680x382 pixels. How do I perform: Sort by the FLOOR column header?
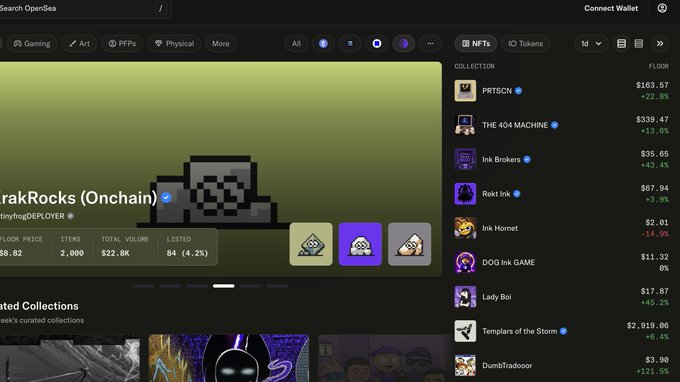tap(658, 66)
